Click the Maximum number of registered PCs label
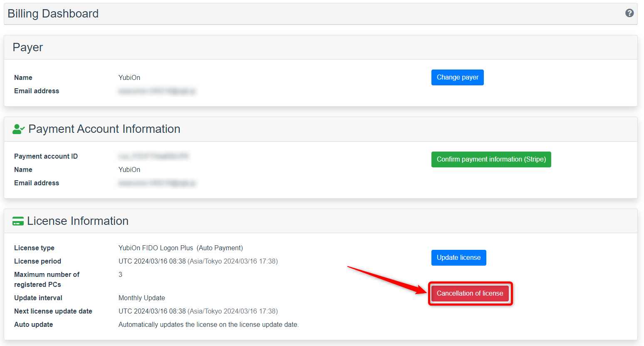This screenshot has height=346, width=644. [47, 280]
